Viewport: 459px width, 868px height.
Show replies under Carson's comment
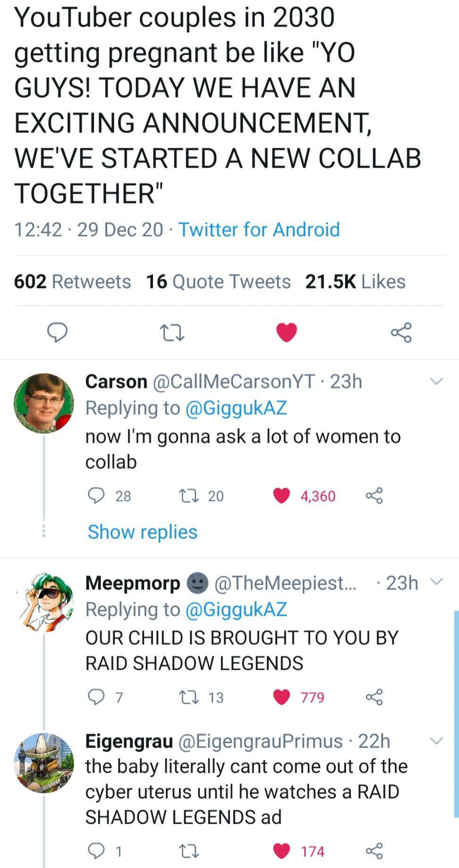[142, 532]
